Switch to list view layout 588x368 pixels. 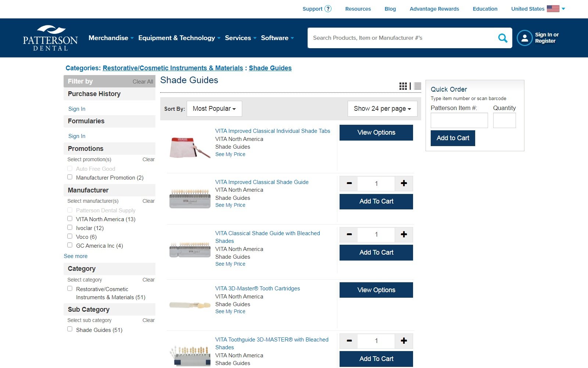tap(417, 86)
